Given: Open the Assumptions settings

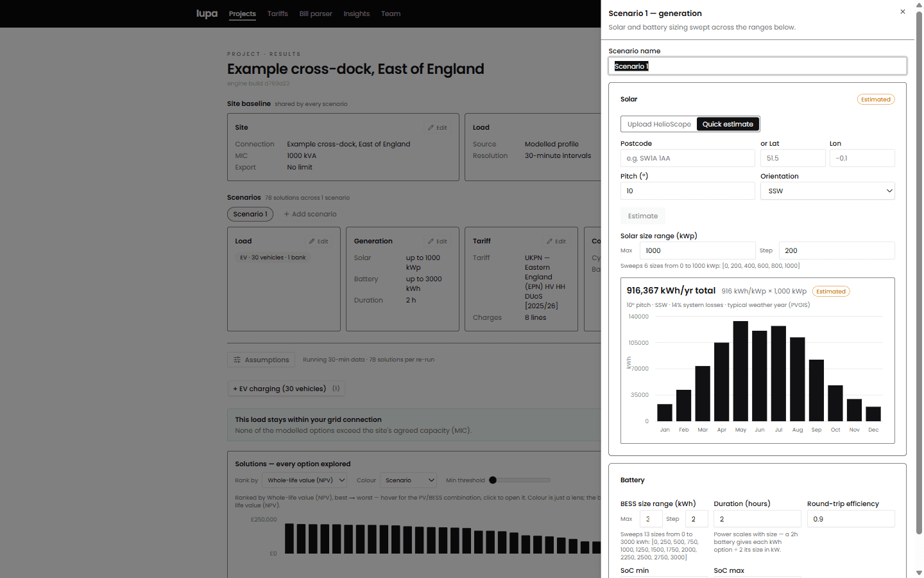Looking at the screenshot, I should pos(261,360).
